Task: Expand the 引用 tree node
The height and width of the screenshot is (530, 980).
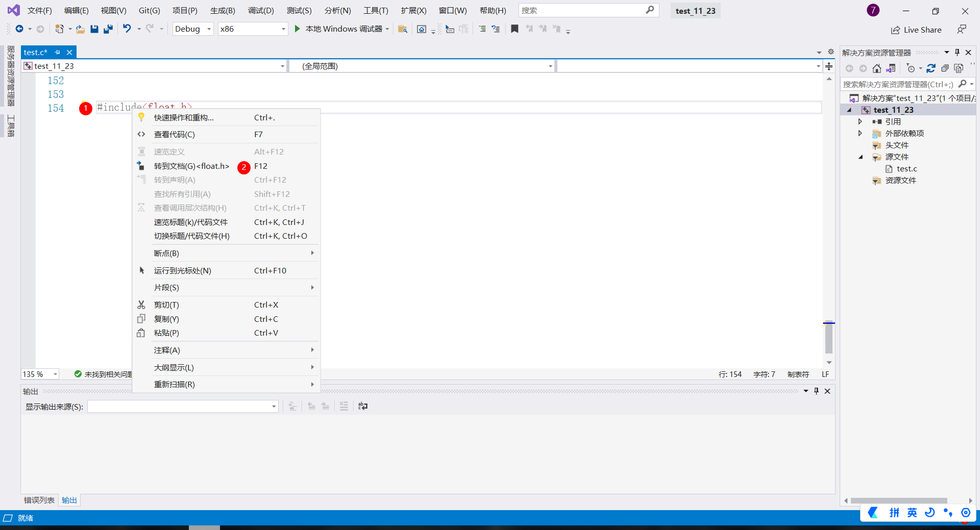Action: [860, 121]
